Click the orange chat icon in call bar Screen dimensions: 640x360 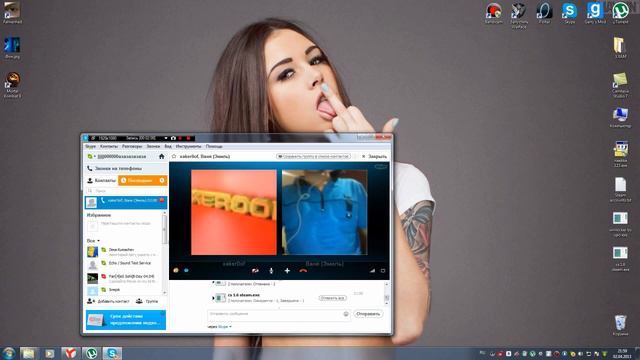click(176, 270)
